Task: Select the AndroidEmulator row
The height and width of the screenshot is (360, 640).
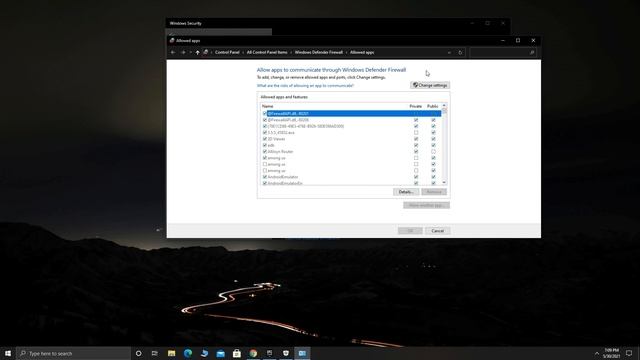Action: [351, 177]
